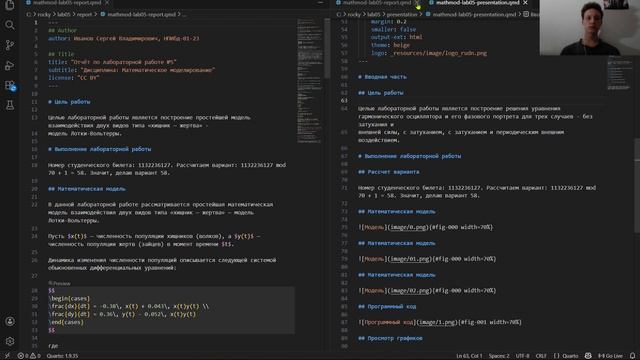The height and width of the screenshot is (360, 640).
Task: Click the '\begin{cases}' line in report
Action: click(69, 298)
